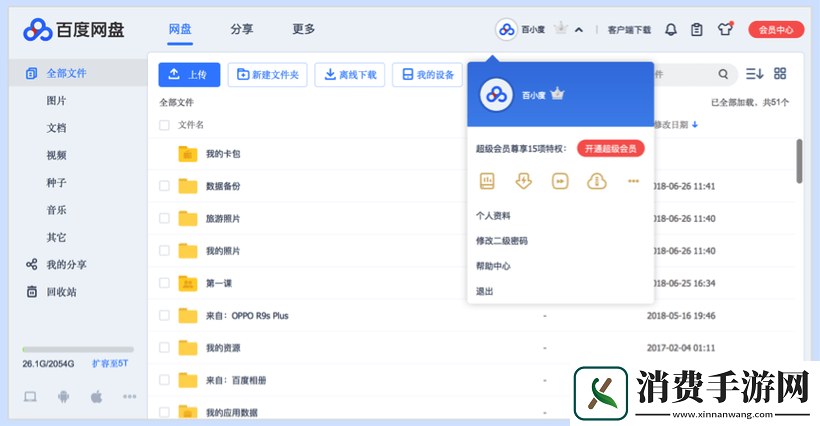Tick the checkbox beside 旅游照片 folder
This screenshot has width=820, height=426.
pyautogui.click(x=165, y=218)
